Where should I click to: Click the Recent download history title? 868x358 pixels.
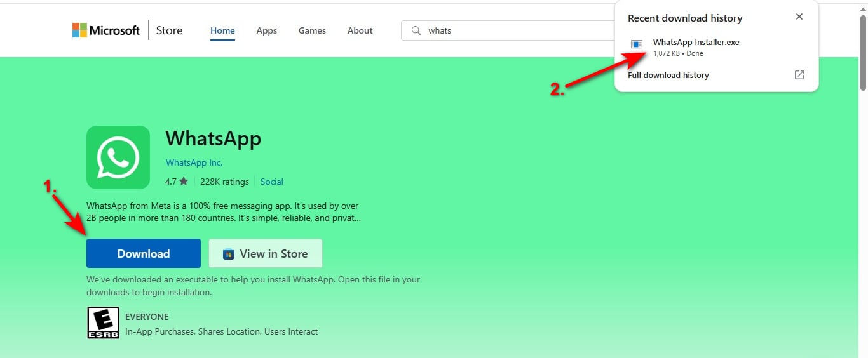click(x=685, y=18)
